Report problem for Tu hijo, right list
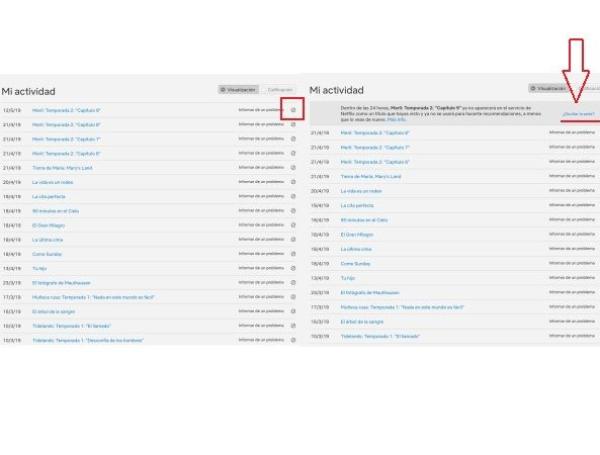This screenshot has width=600, height=455. tap(572, 277)
